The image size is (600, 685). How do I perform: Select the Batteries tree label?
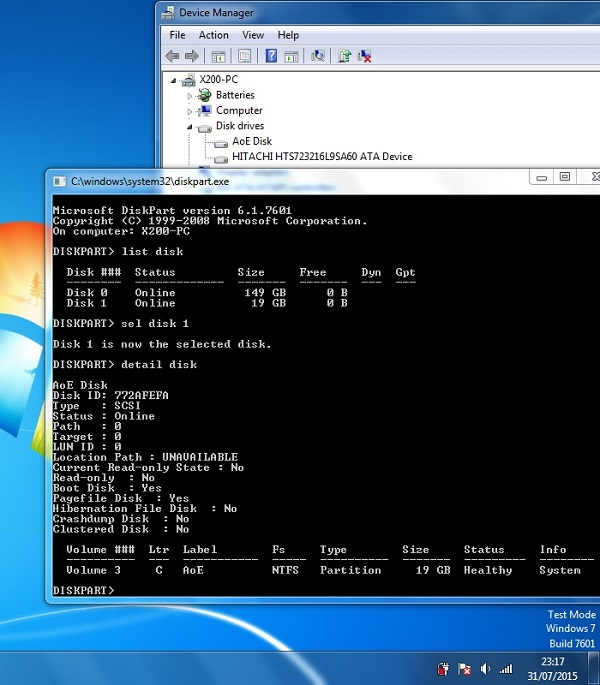click(235, 95)
